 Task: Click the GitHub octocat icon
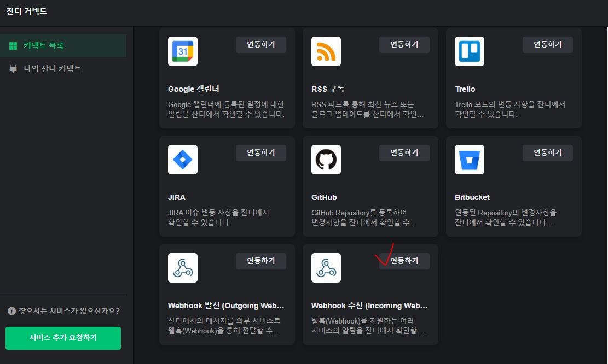pyautogui.click(x=326, y=160)
